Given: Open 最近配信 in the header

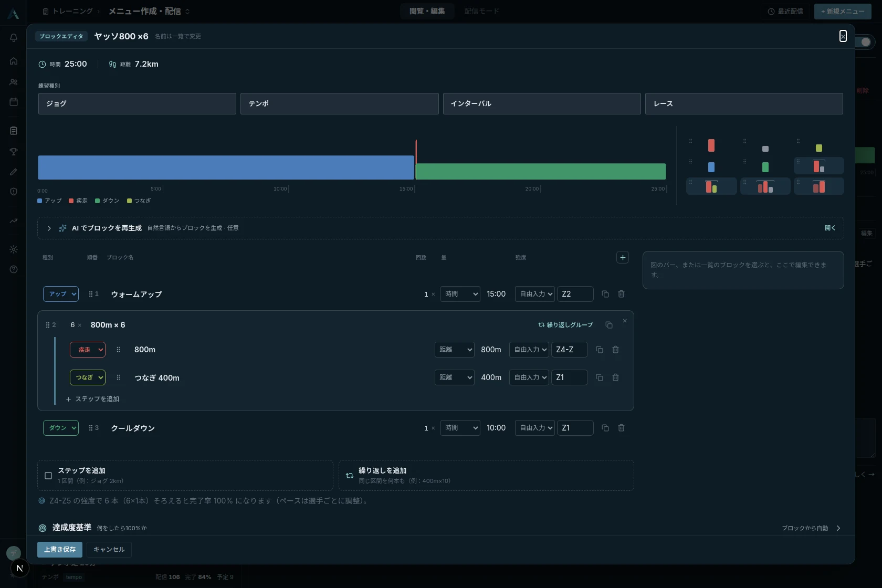Looking at the screenshot, I should [x=785, y=11].
